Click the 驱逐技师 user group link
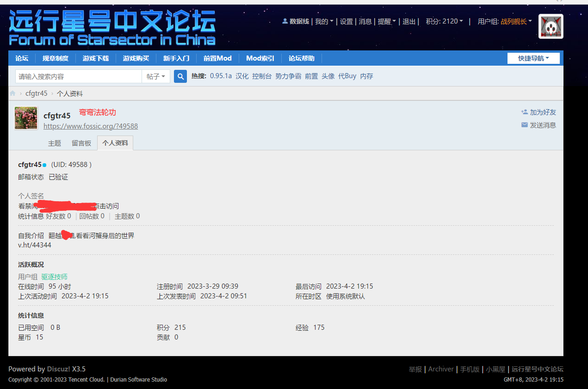Screen dimensions: 588x389 coord(55,277)
